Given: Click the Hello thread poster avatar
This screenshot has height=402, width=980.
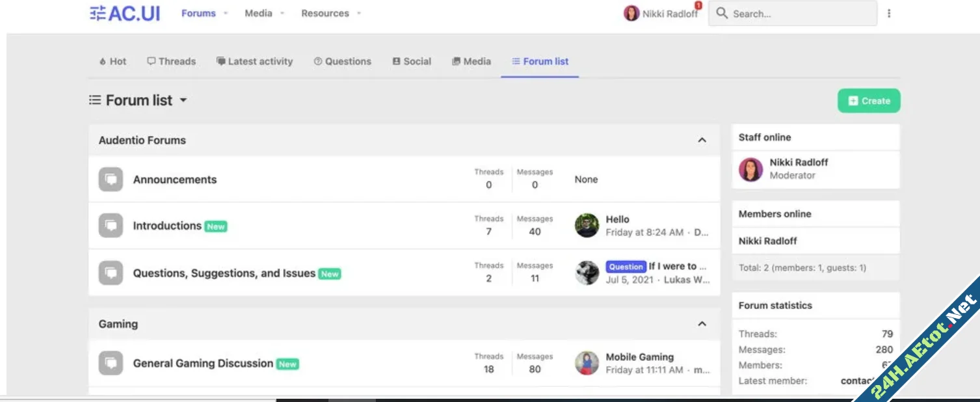Looking at the screenshot, I should coord(587,226).
